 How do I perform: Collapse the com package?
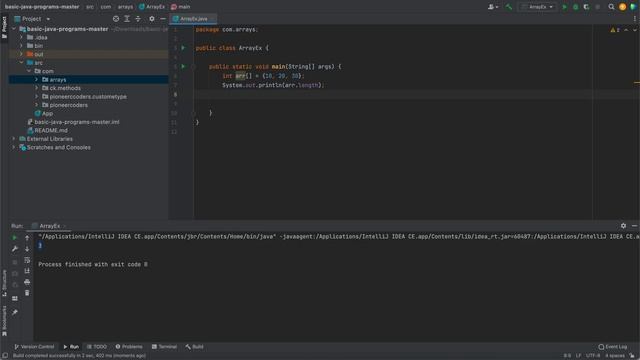click(29, 71)
